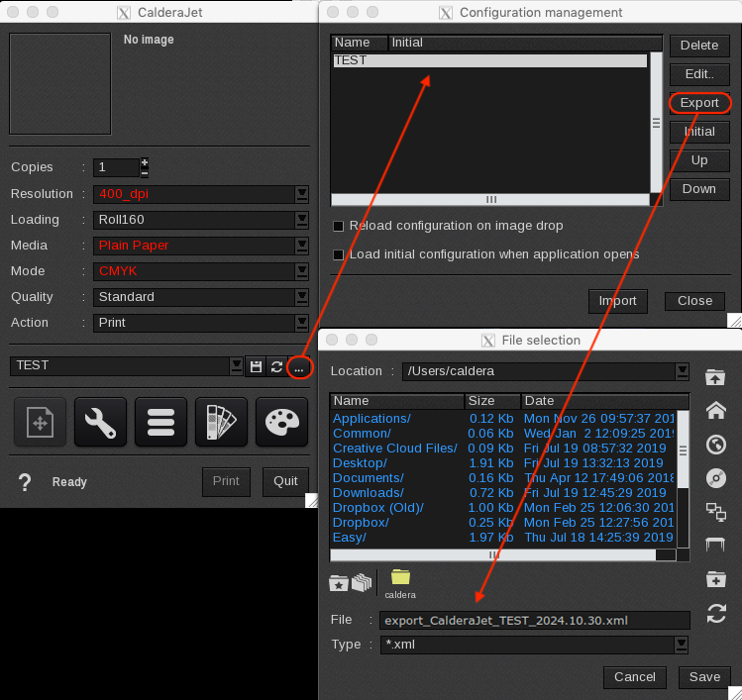742x700 pixels.
Task: Open the three-bar list panel in CalderaJet
Action: click(160, 422)
